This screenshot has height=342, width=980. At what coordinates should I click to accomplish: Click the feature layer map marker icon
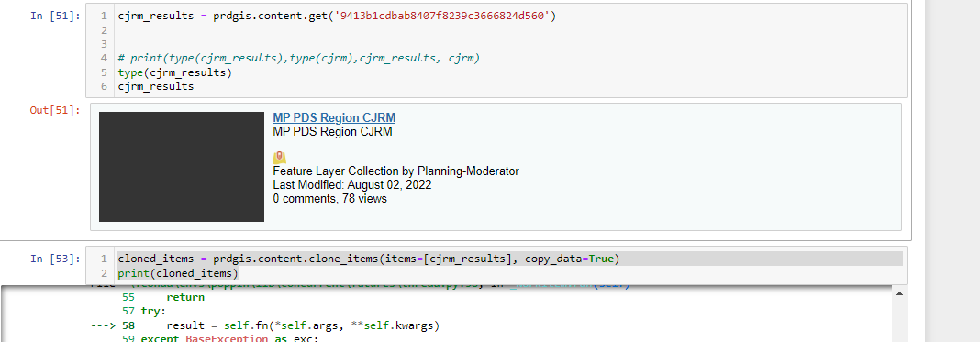click(x=279, y=157)
